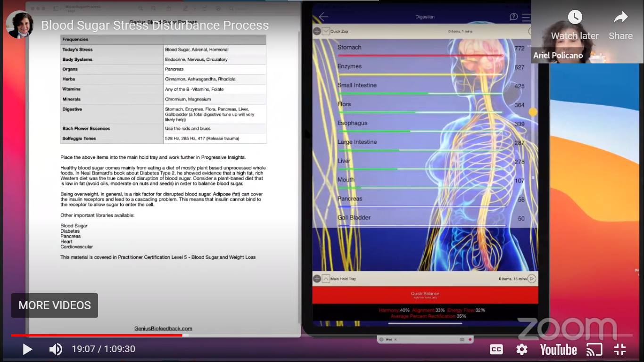Select the Preview markup pen icon
The image size is (644, 362).
click(x=186, y=8)
